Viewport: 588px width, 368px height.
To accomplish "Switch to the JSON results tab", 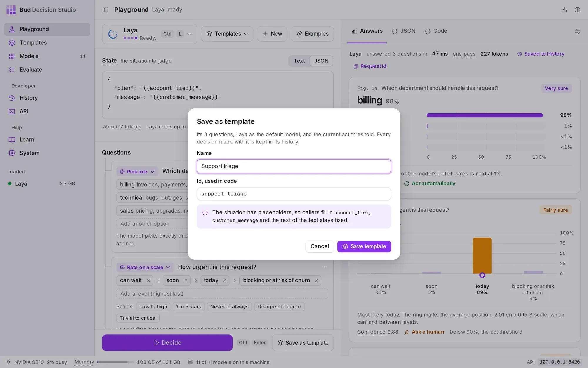I will (x=403, y=31).
